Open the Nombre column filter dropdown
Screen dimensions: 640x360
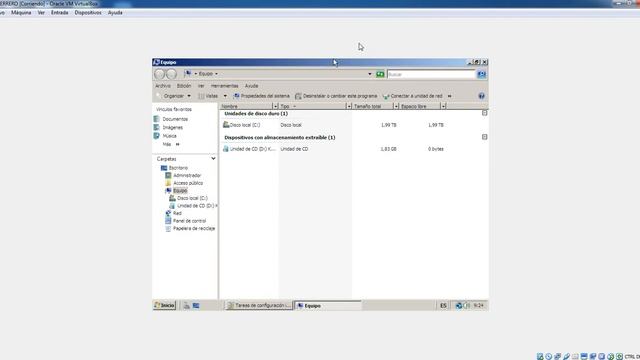point(275,106)
